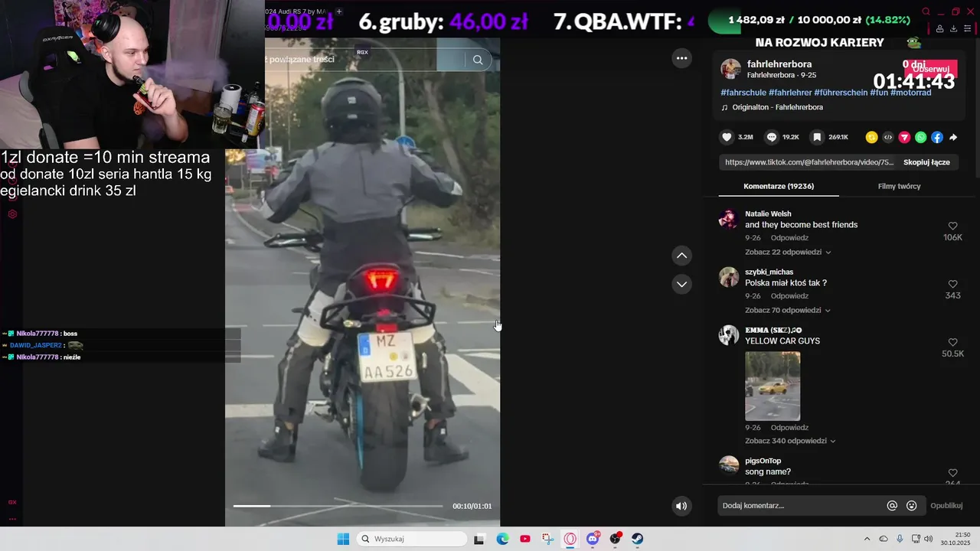Like szybki_michas's comment

[952, 284]
